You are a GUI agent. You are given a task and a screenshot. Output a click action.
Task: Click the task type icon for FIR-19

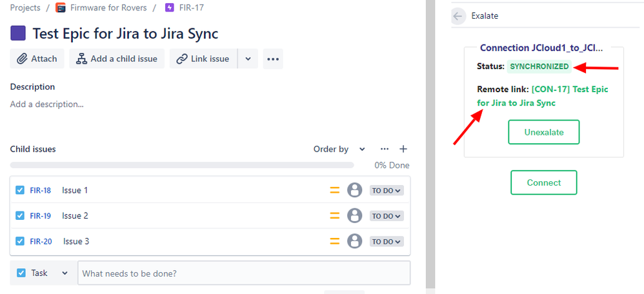(20, 215)
